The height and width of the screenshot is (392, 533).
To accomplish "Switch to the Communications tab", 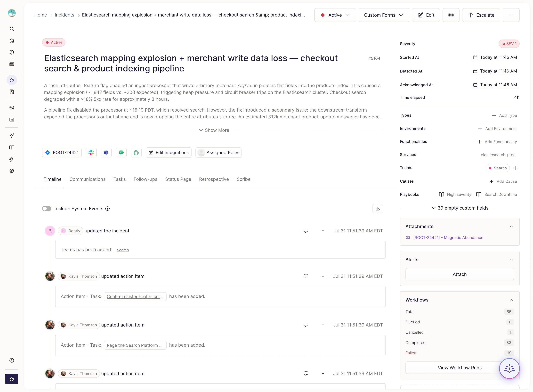I will click(x=87, y=179).
